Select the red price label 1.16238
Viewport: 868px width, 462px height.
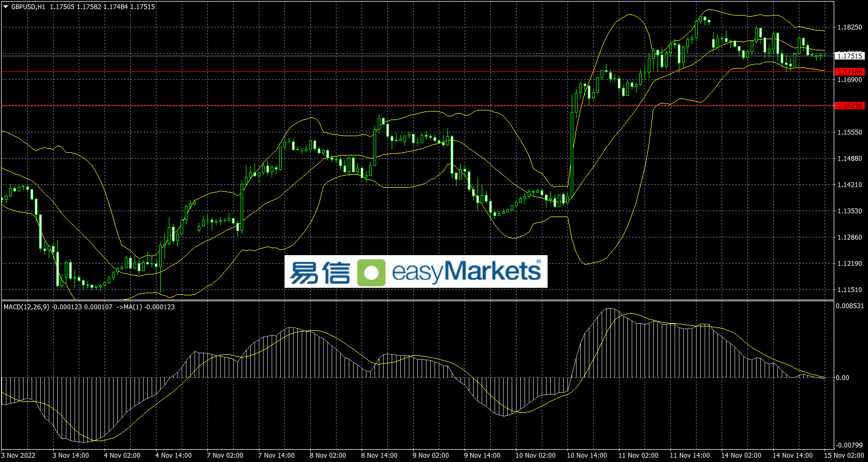pos(850,106)
